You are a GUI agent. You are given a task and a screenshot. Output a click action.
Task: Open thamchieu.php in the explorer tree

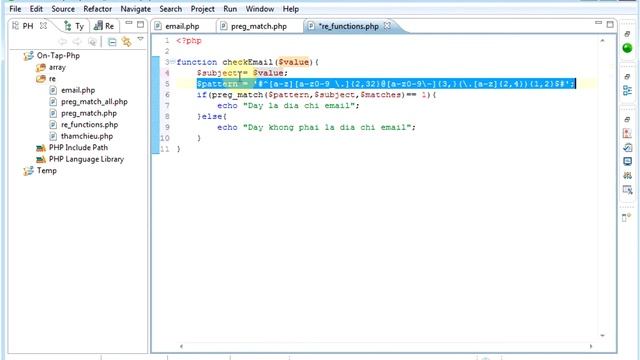pos(87,136)
